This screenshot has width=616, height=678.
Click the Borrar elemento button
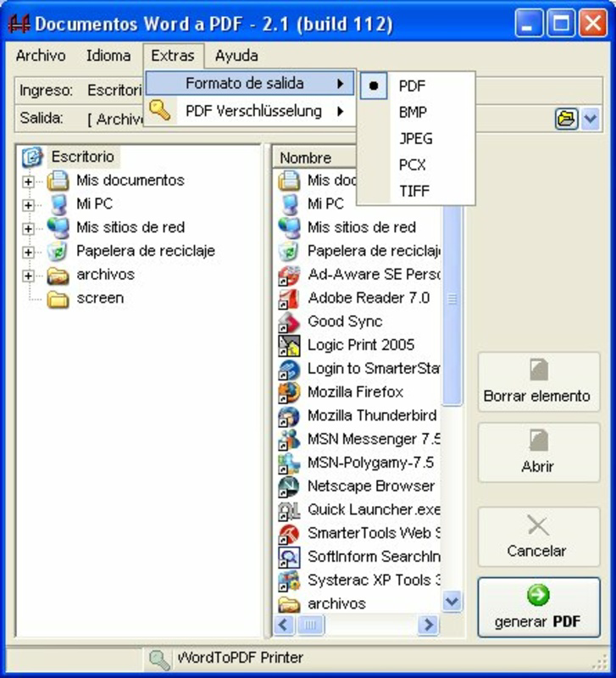[539, 382]
